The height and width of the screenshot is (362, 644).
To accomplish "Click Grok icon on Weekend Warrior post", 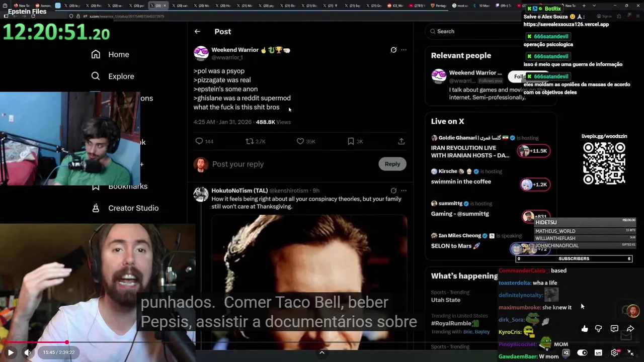I will tap(393, 50).
